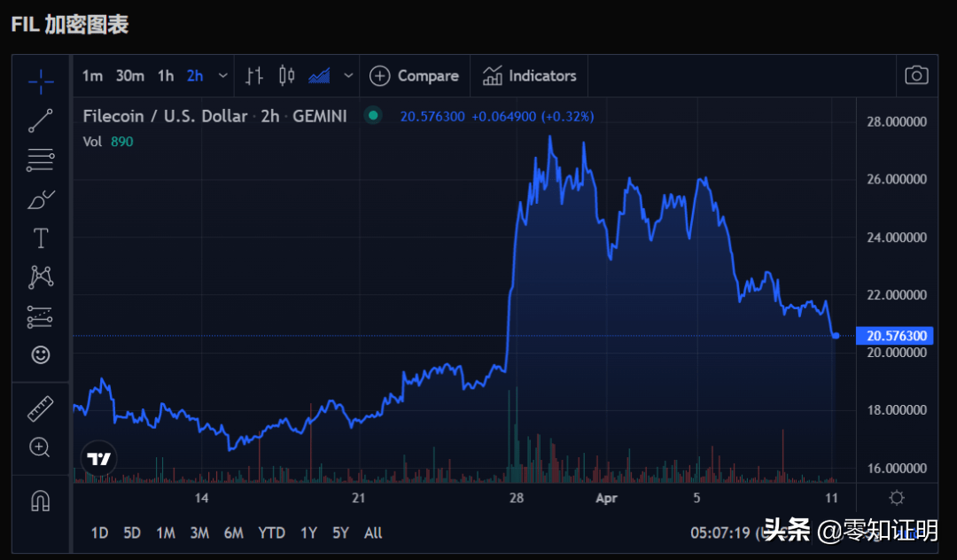Expand the chart style dropdown
The height and width of the screenshot is (560, 957).
[x=348, y=75]
